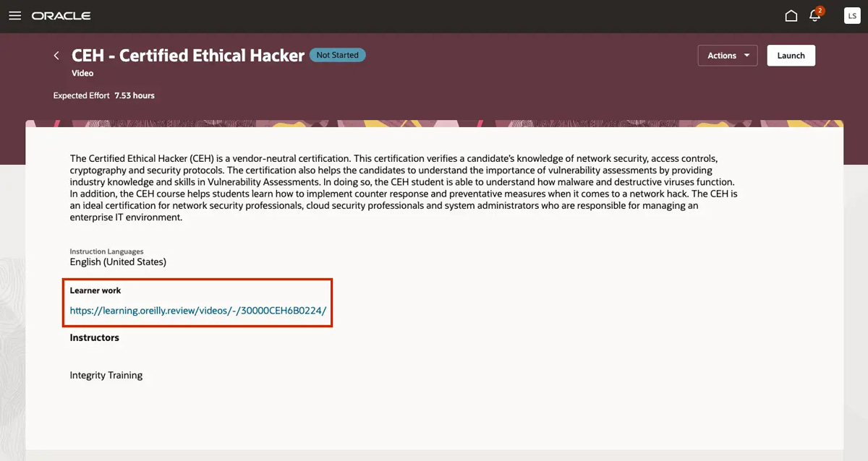Click the Actions dropdown caret arrow
The width and height of the screenshot is (868, 461).
click(x=746, y=56)
